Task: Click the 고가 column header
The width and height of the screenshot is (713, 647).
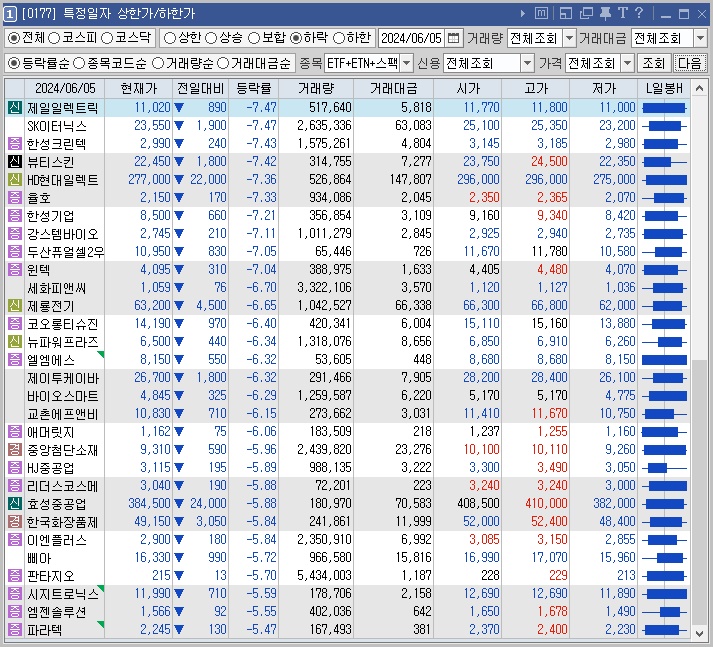Action: (536, 88)
